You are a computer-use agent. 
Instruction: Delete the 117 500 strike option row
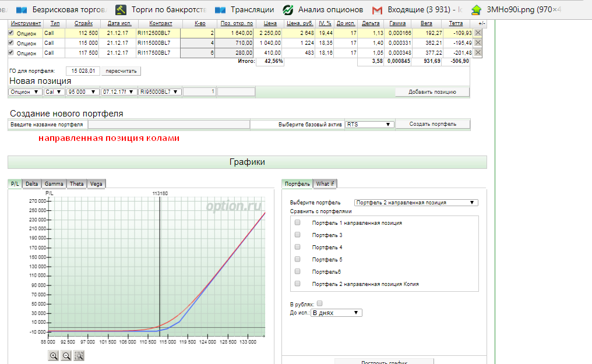coord(478,53)
